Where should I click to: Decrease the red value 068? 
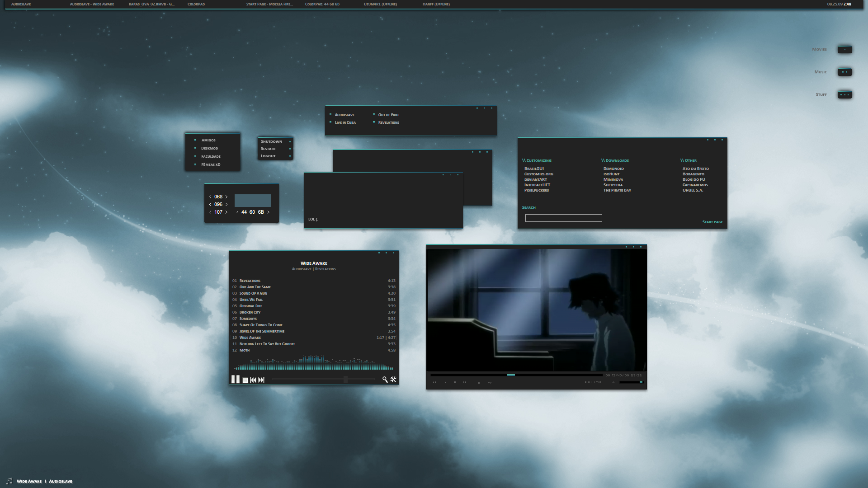pos(210,197)
